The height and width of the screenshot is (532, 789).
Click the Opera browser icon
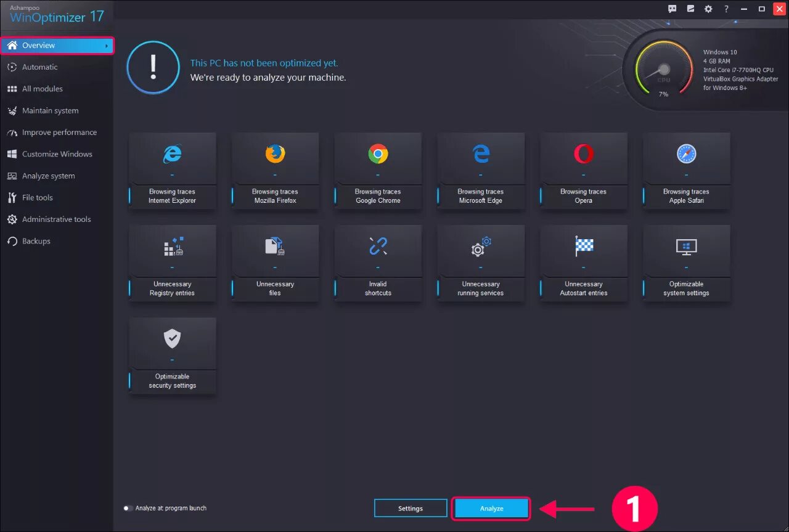click(x=583, y=153)
